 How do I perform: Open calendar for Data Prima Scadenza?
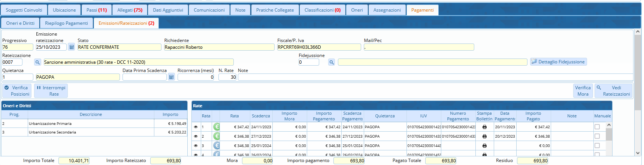pyautogui.click(x=171, y=77)
